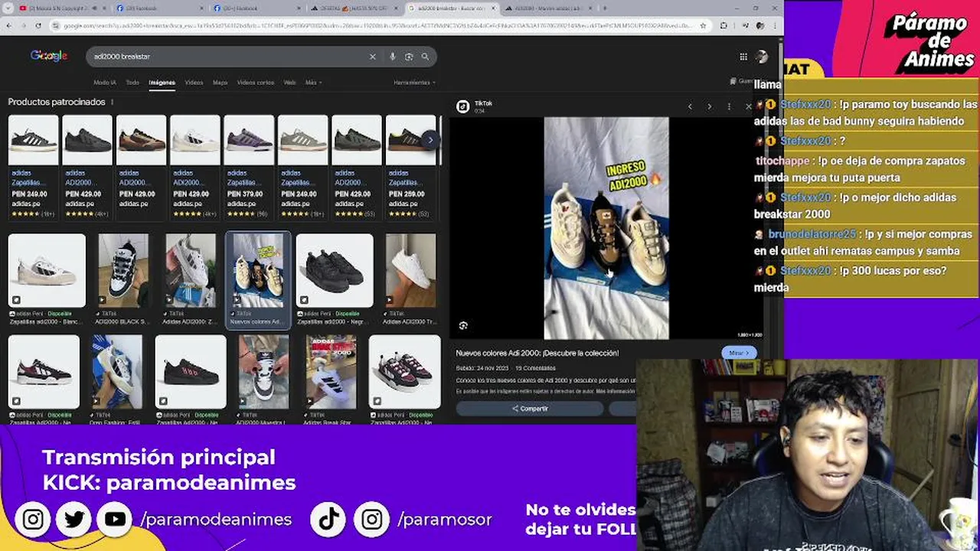
Task: Click the YouTube icon in overlay
Action: 116,520
